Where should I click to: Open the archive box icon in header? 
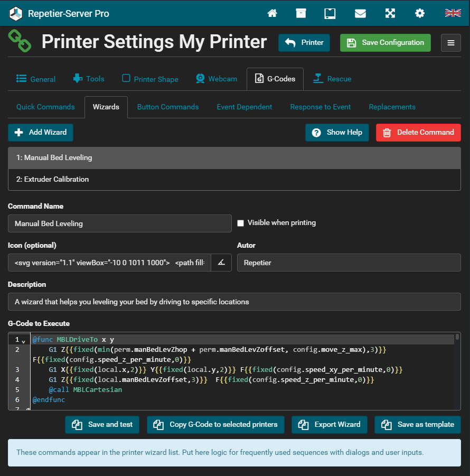tap(300, 13)
